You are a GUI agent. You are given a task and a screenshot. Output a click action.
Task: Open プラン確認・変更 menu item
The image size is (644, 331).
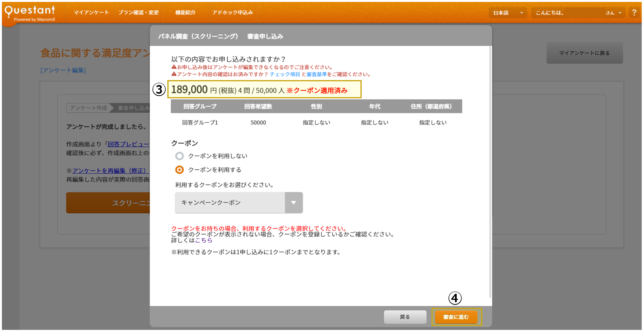139,13
